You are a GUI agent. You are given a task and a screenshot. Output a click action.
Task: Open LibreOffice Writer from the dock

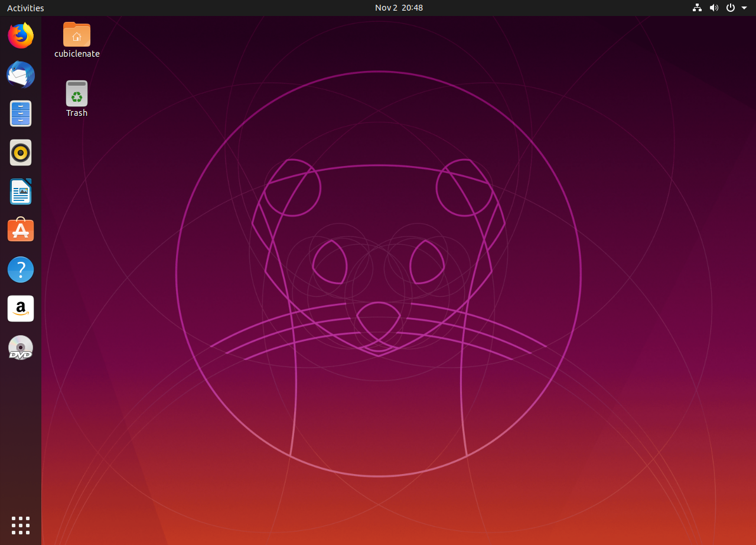(x=21, y=192)
